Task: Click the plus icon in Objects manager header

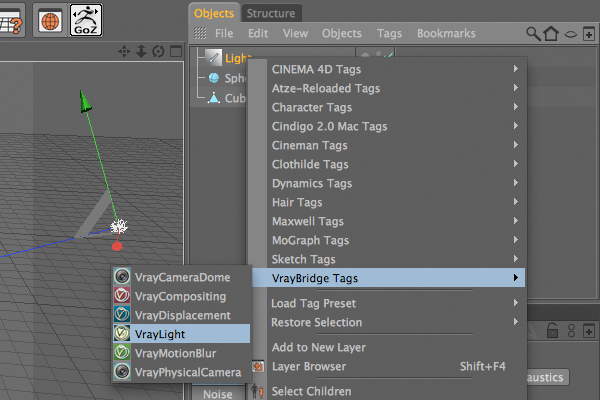Action: click(x=589, y=34)
